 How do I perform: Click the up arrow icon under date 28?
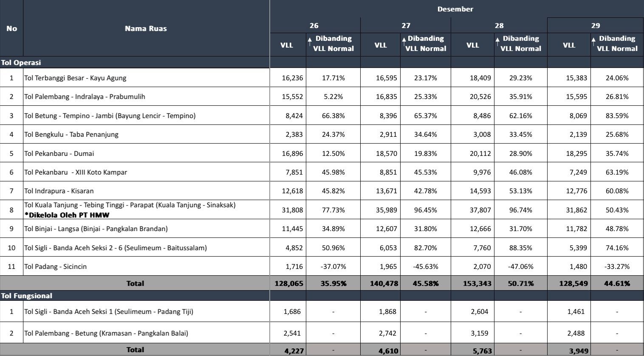click(497, 41)
